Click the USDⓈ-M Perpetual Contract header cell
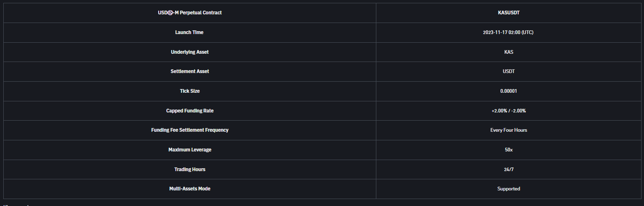The image size is (644, 206). (x=190, y=13)
